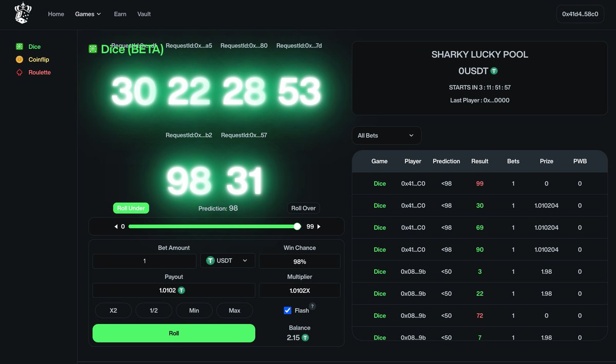Click wallet address 0x41d4..58c0 button
The image size is (616, 364).
pyautogui.click(x=580, y=14)
